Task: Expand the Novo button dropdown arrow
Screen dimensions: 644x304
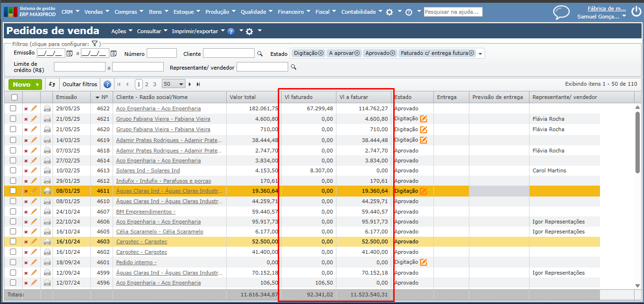Action: coord(37,85)
